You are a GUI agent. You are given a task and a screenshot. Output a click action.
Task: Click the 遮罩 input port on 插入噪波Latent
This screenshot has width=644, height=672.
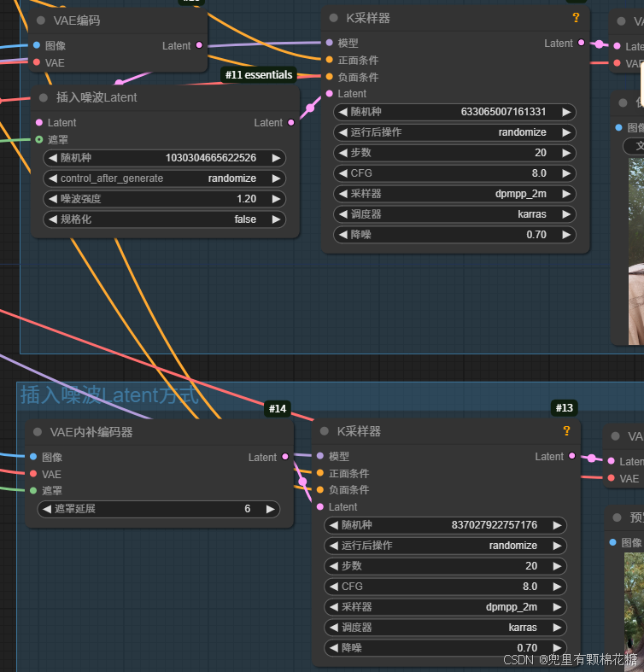pos(39,139)
